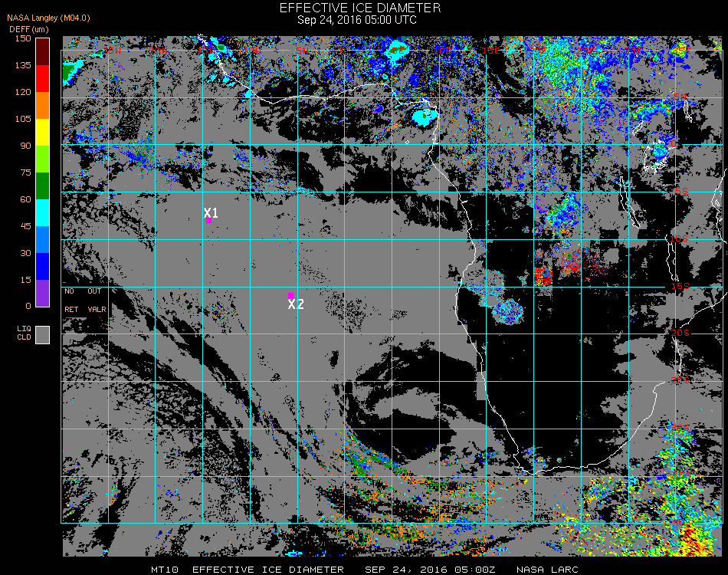Viewport: 728px width, 575px height.
Task: Click the 60 colorbar value
Action: (25, 199)
